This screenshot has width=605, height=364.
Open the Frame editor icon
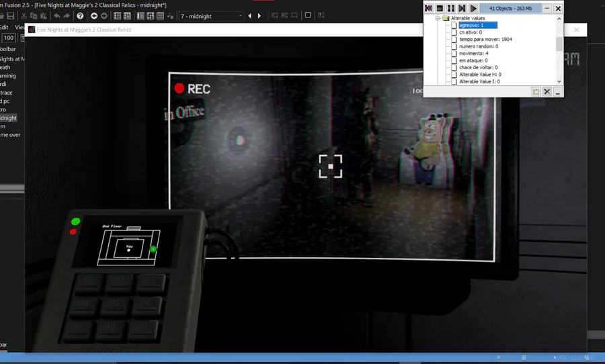pyautogui.click(x=127, y=16)
